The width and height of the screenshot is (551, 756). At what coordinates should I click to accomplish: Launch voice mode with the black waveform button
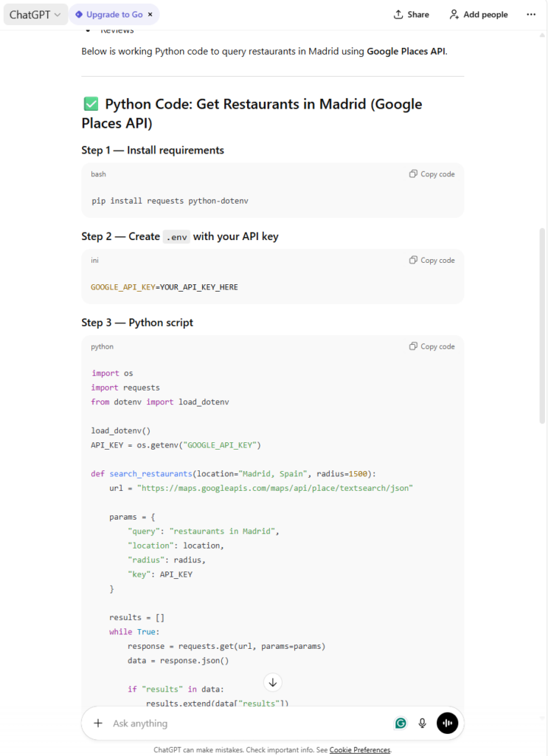(x=447, y=724)
